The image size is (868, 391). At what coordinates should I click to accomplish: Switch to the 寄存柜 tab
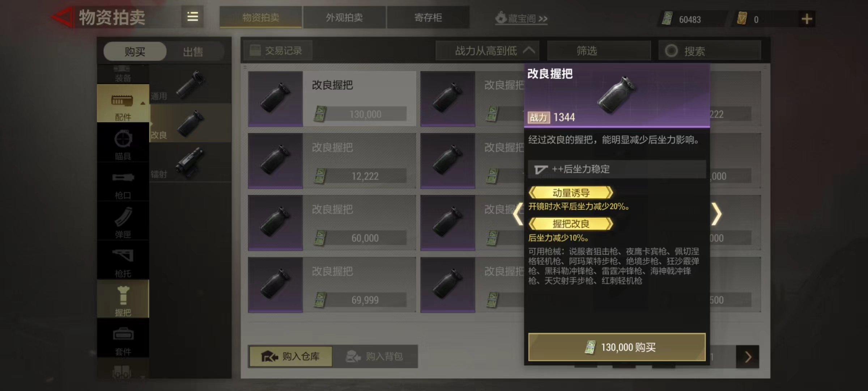point(428,17)
